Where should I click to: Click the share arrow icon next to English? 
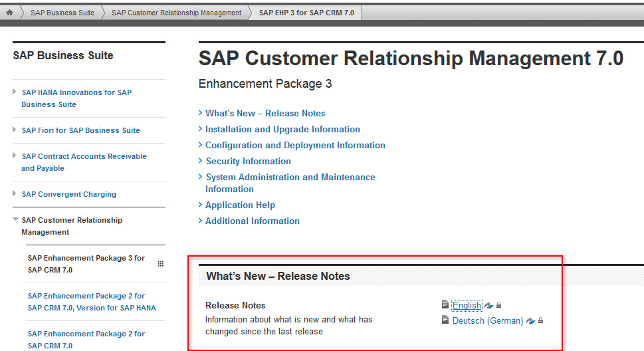[488, 306]
